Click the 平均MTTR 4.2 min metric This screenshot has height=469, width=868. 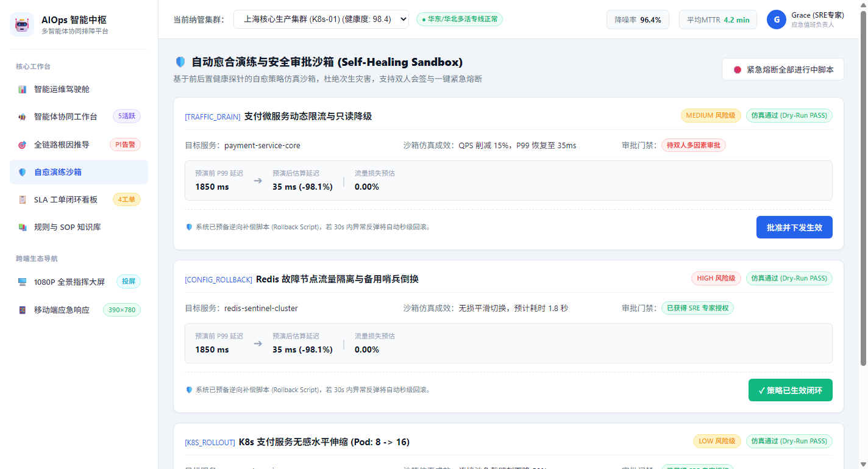tap(718, 20)
